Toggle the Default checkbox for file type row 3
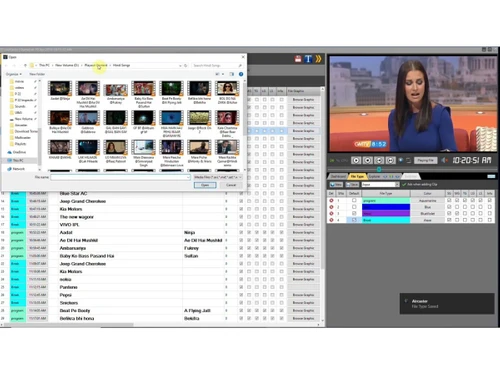This screenshot has width=500, height=375. click(354, 213)
